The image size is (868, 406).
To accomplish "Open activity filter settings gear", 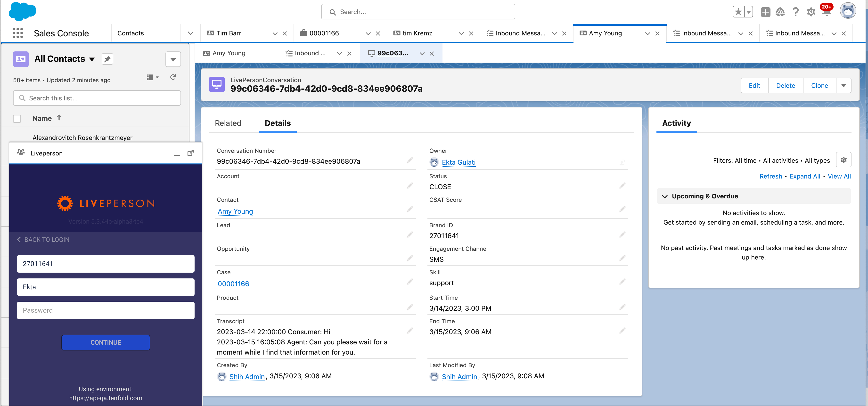I will pyautogui.click(x=843, y=160).
